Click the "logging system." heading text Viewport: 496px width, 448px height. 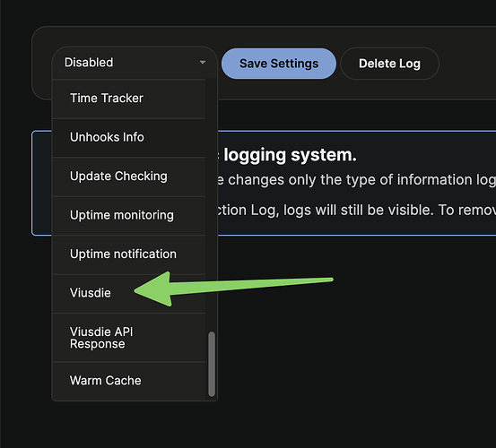tap(290, 155)
